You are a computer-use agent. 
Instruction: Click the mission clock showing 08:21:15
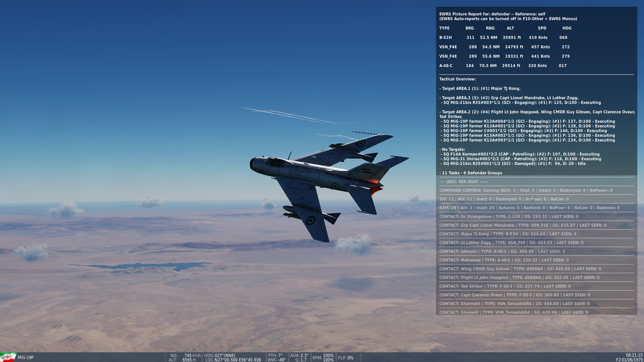click(634, 355)
